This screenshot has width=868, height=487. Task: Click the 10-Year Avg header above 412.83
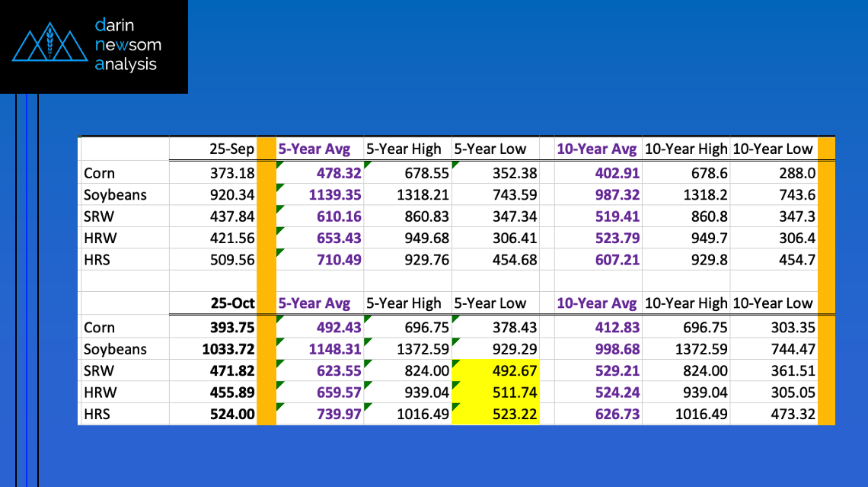pos(596,303)
